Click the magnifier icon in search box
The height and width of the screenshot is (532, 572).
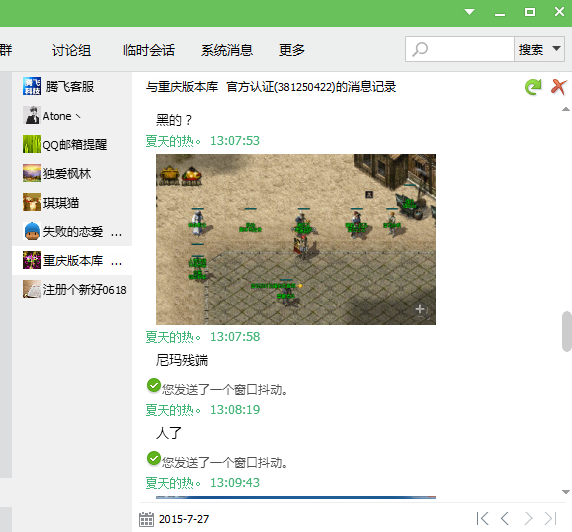pos(420,49)
